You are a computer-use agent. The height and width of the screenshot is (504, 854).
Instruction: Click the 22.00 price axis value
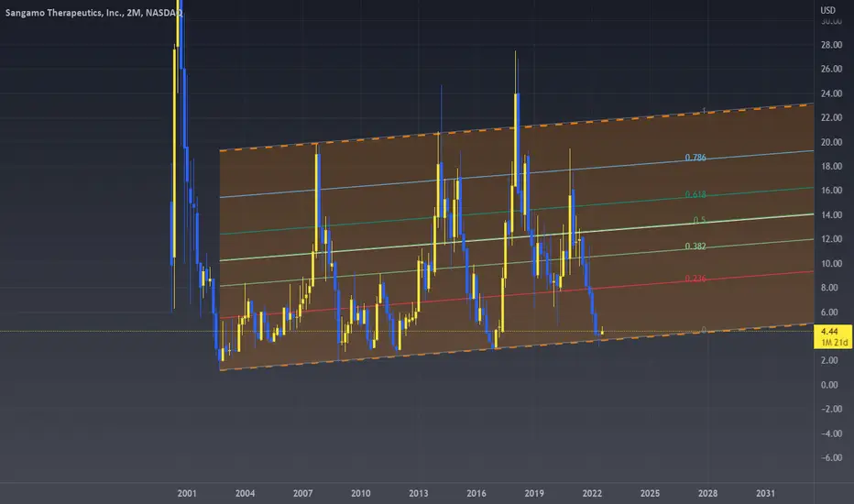click(x=831, y=117)
